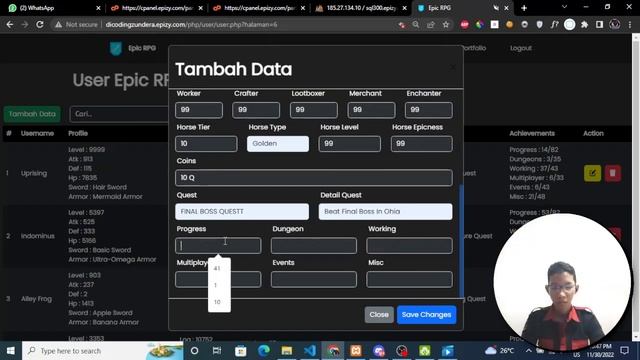640x360 pixels.
Task: Click the yellow edit icon in the Uprising row
Action: pyautogui.click(x=592, y=173)
